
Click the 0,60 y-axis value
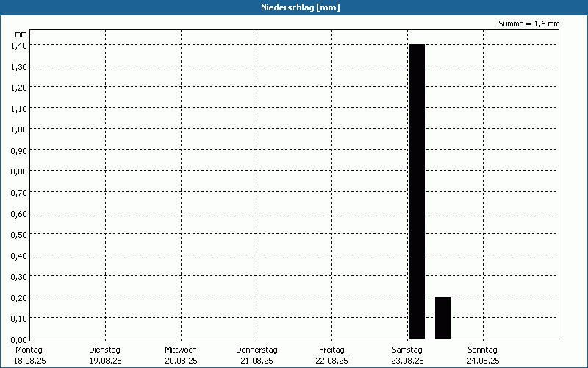pyautogui.click(x=19, y=214)
